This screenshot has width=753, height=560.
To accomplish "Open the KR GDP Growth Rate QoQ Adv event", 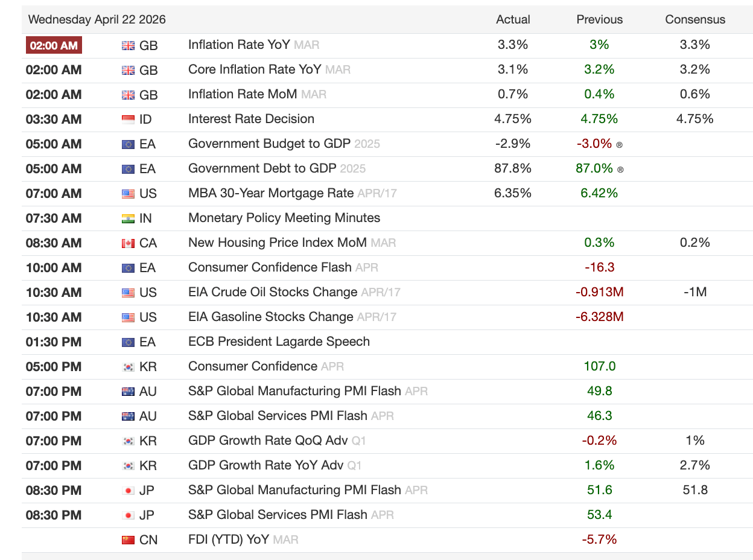I will [x=268, y=441].
